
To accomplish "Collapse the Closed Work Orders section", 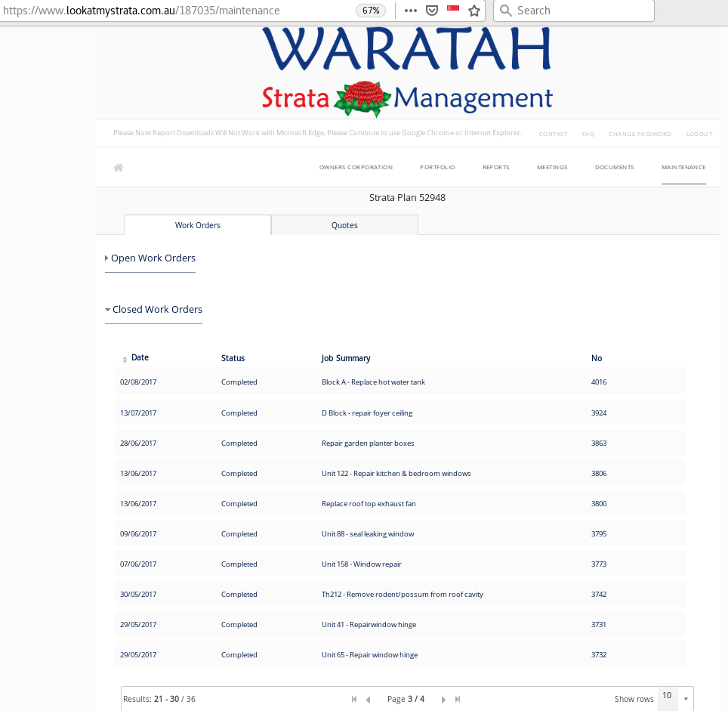I will (x=156, y=310).
